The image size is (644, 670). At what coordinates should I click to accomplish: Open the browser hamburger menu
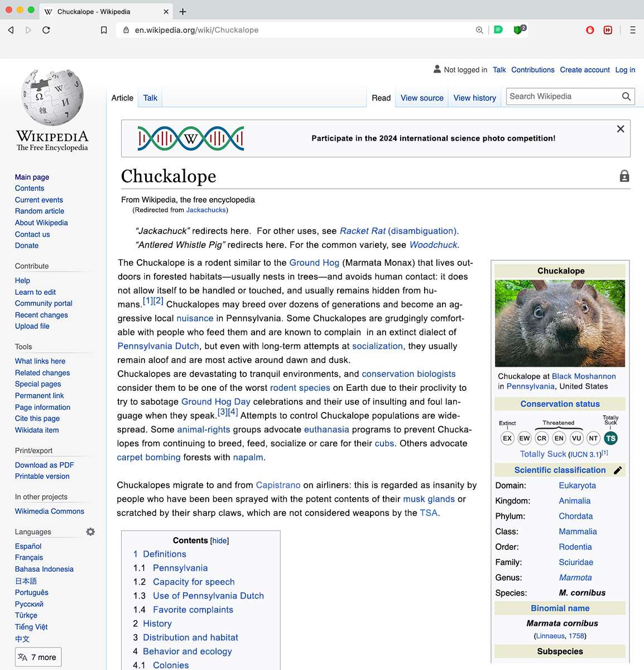point(633,30)
